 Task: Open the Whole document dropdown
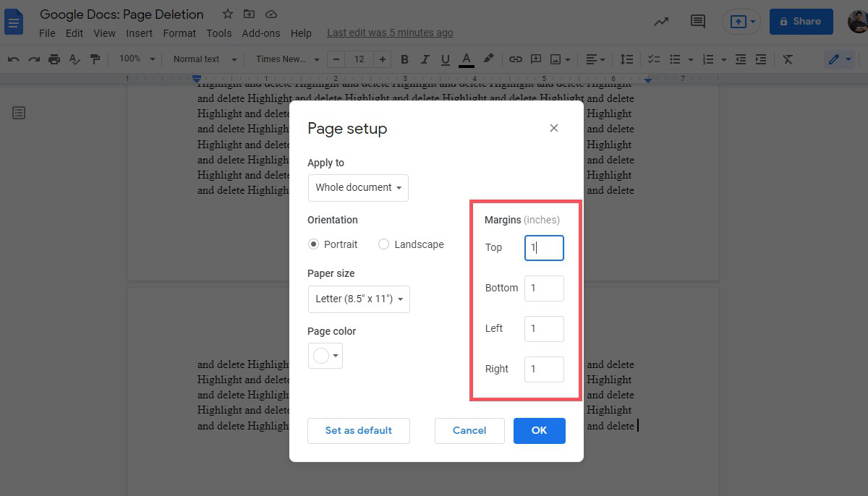358,188
